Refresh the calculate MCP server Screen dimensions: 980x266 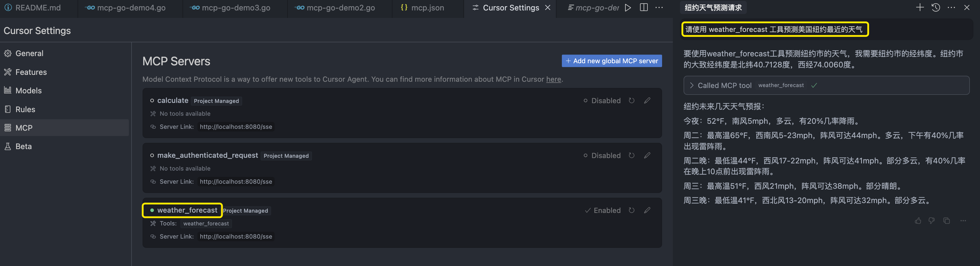(631, 100)
